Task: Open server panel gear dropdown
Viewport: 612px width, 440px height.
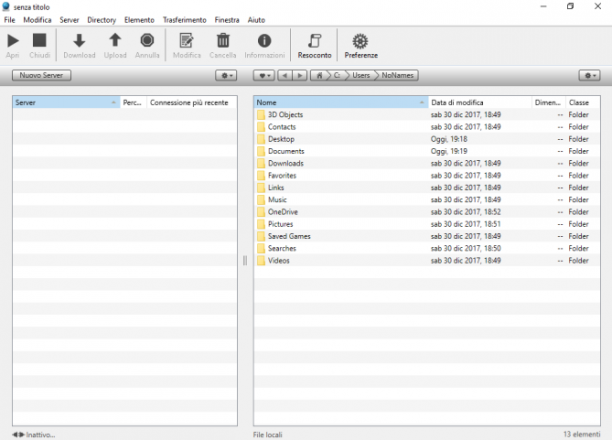Action: 226,75
